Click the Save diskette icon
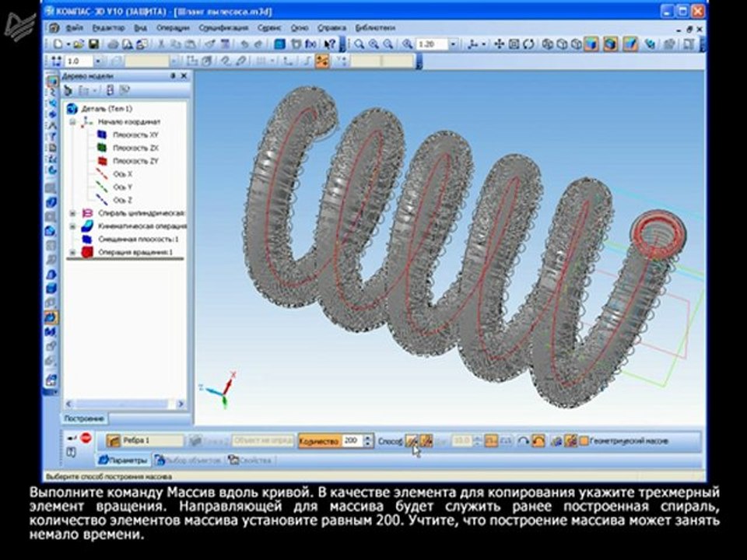The image size is (747, 560). click(94, 44)
